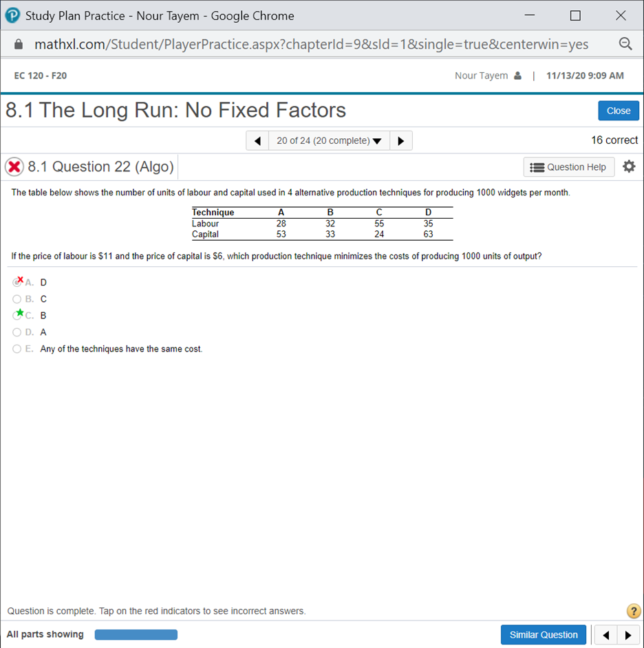644x648 pixels.
Task: Select answer option C. B
Action: (17, 315)
